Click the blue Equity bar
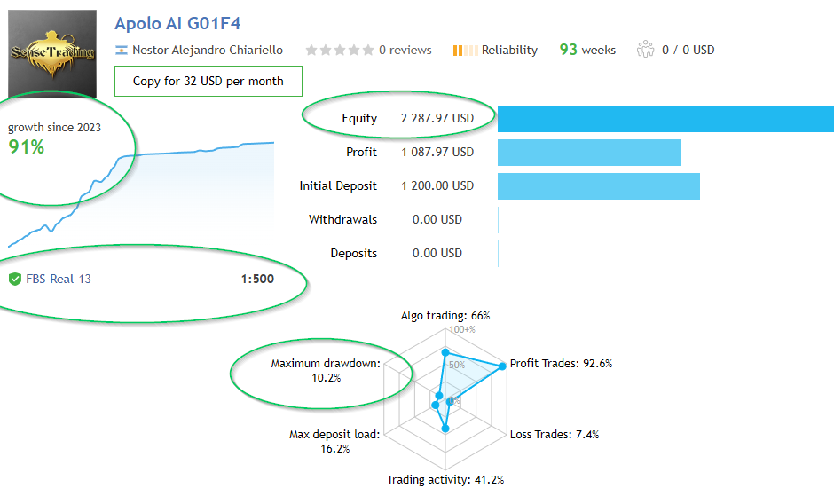The image size is (834, 504). click(665, 118)
